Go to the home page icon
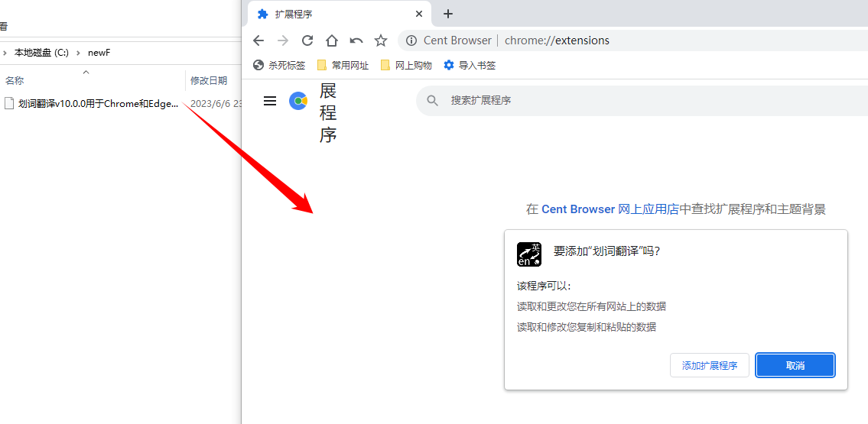The height and width of the screenshot is (424, 868). 332,40
